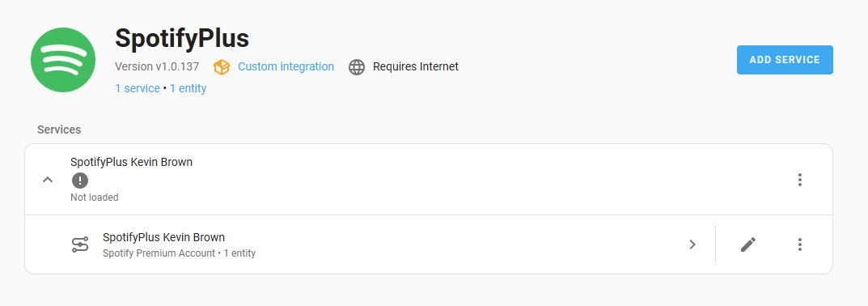Click the ADD SERVICE button
The width and height of the screenshot is (868, 306).
tap(785, 60)
